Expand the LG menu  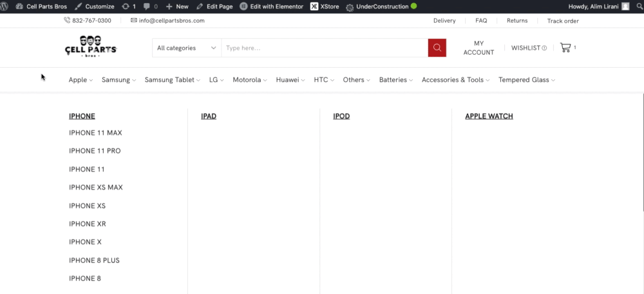coord(216,80)
